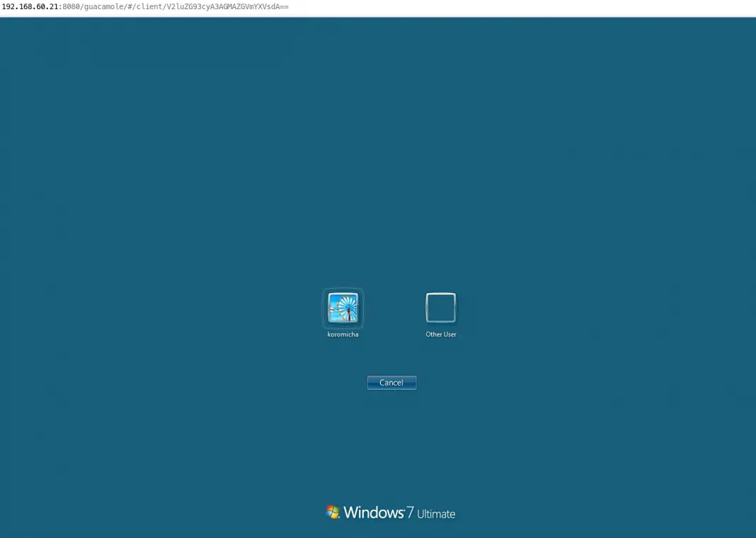Image resolution: width=756 pixels, height=538 pixels.
Task: Select the empty Other User square tile
Action: click(440, 307)
